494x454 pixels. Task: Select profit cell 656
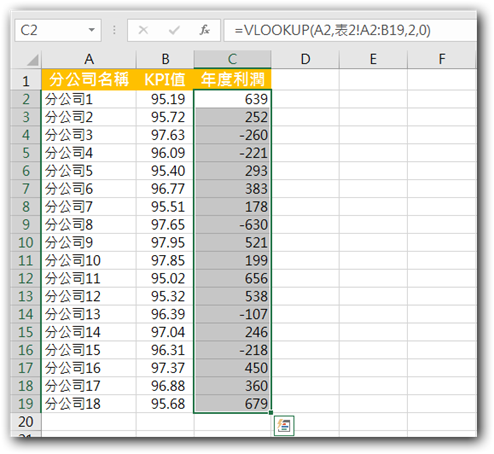pos(232,278)
